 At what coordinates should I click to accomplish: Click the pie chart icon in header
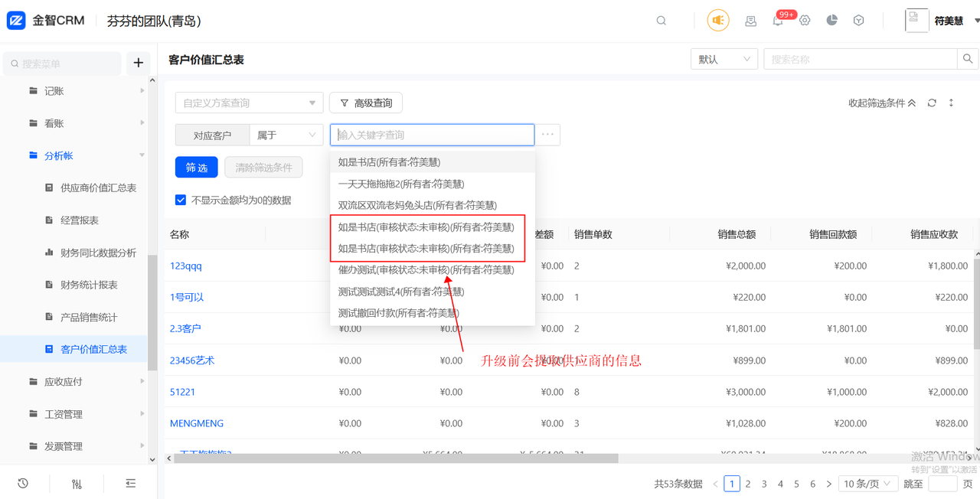[x=831, y=21]
